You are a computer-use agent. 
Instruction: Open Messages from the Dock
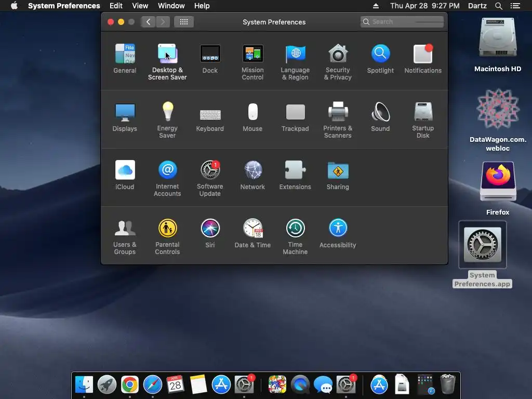pyautogui.click(x=323, y=385)
